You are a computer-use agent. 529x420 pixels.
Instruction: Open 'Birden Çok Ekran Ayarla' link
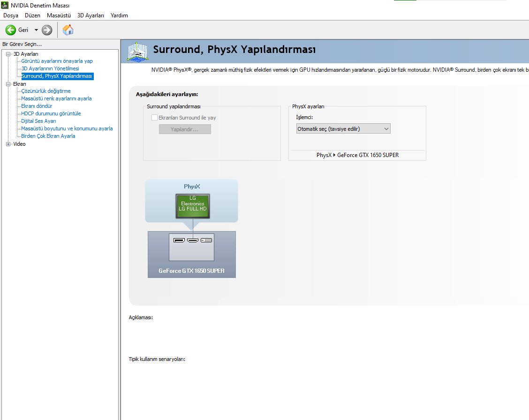click(x=48, y=136)
